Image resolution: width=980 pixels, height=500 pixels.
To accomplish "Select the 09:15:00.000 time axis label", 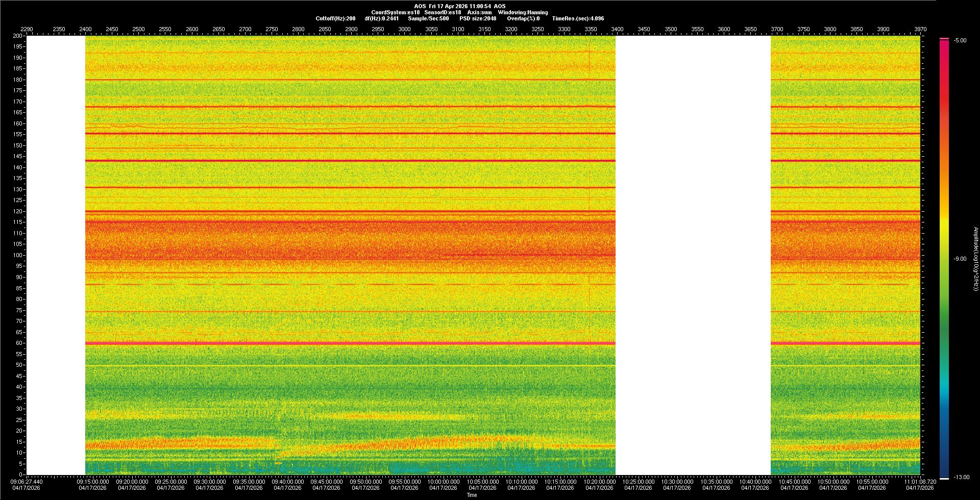I will pos(93,481).
